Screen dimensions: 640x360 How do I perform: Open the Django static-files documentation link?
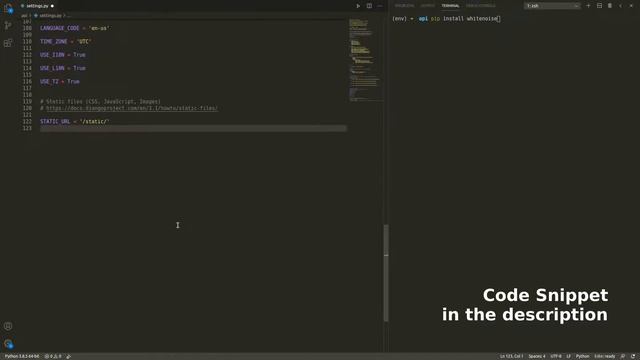132,108
